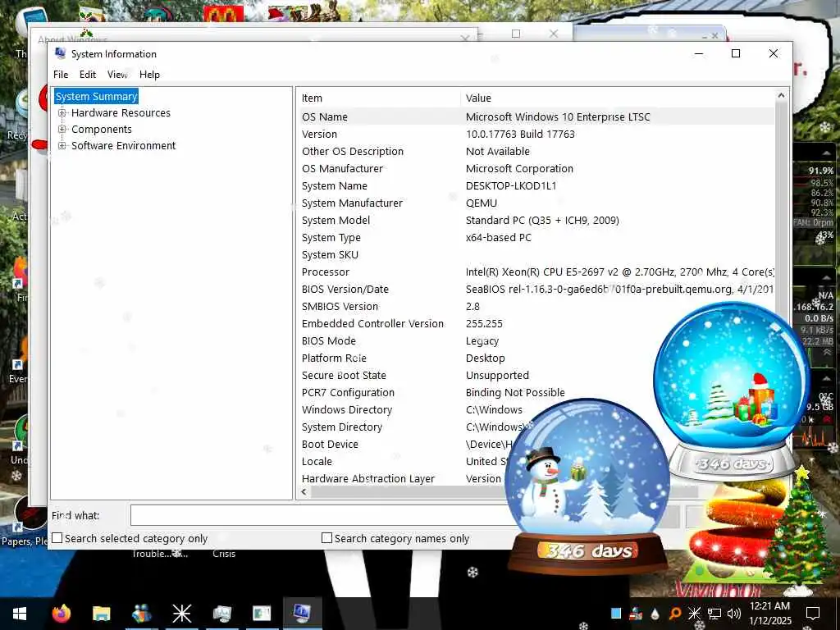840x630 pixels.
Task: Click the value 'Standard PC (Q35 + ICH9, 2009)'
Action: tap(542, 220)
